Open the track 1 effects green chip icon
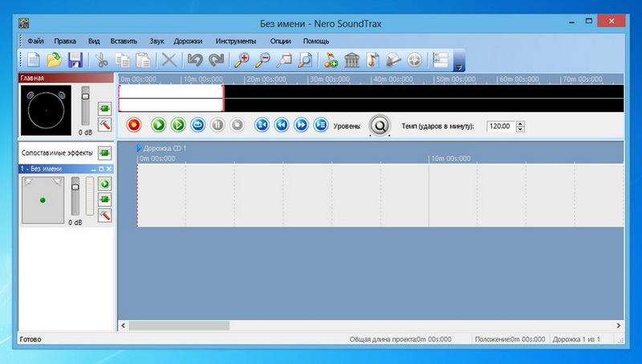642x364 pixels. (105, 200)
